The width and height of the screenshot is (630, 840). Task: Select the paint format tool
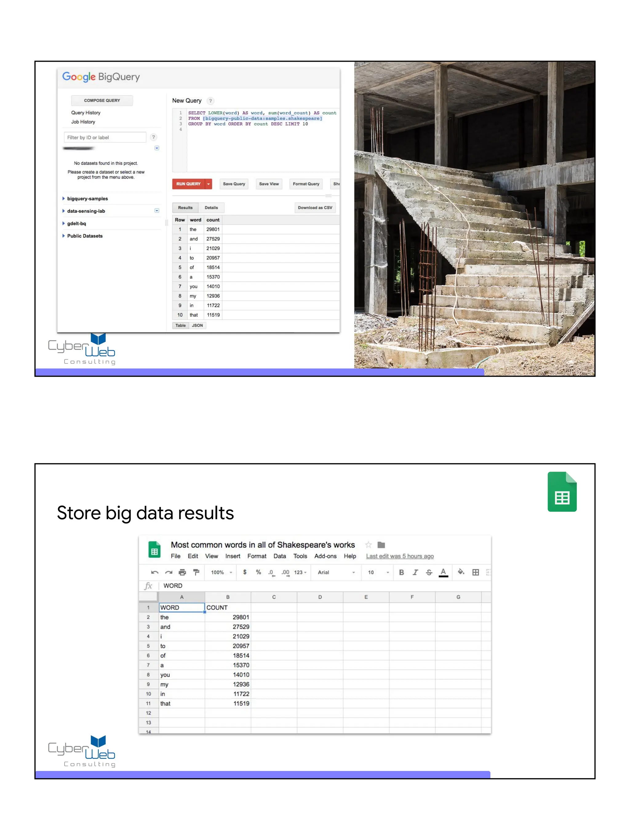click(196, 572)
